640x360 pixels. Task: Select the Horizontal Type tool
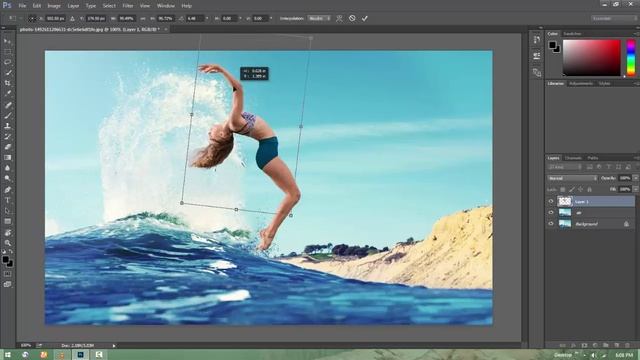pyautogui.click(x=7, y=200)
